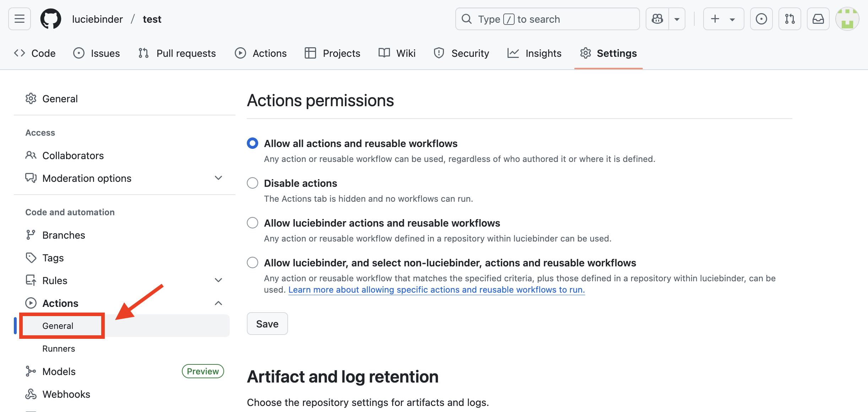Click the Preview badge next to Models
Image resolution: width=868 pixels, height=412 pixels.
[203, 371]
